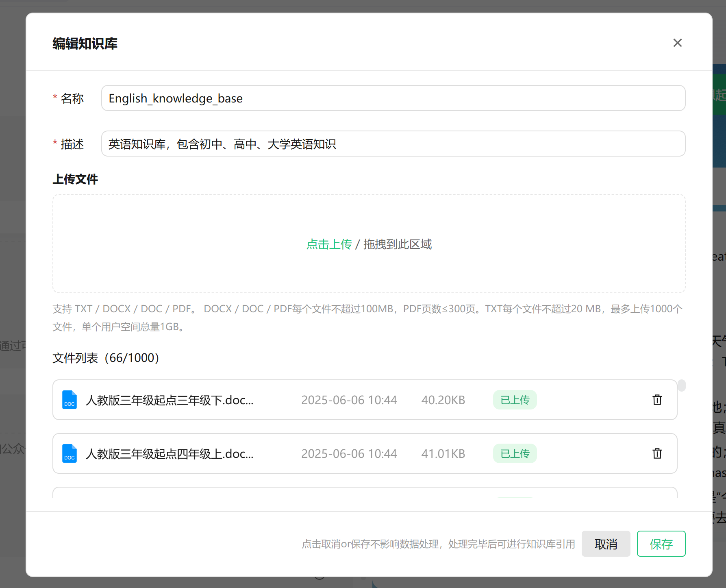The image size is (726, 588).
Task: Click the 拖拽到此区域 upload area text
Action: pyautogui.click(x=397, y=244)
